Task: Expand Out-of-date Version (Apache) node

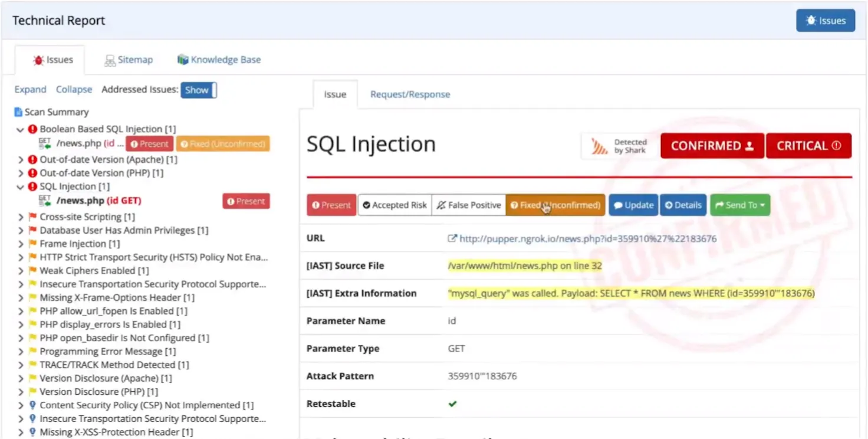Action: [x=21, y=160]
